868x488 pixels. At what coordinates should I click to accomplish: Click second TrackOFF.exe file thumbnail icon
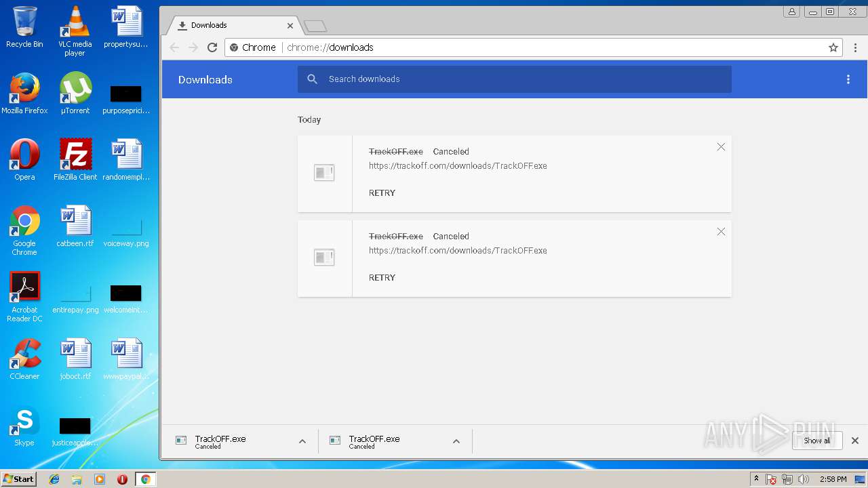[x=324, y=258]
